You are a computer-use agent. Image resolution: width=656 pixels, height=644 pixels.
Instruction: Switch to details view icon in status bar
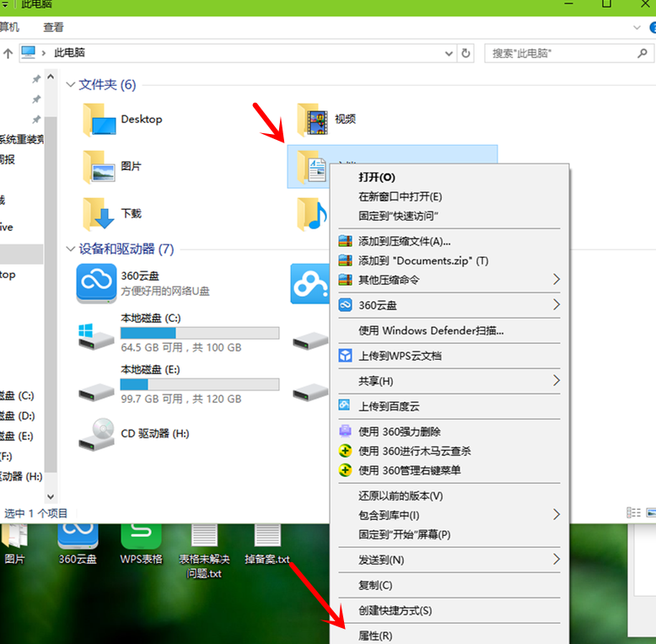[x=633, y=513]
